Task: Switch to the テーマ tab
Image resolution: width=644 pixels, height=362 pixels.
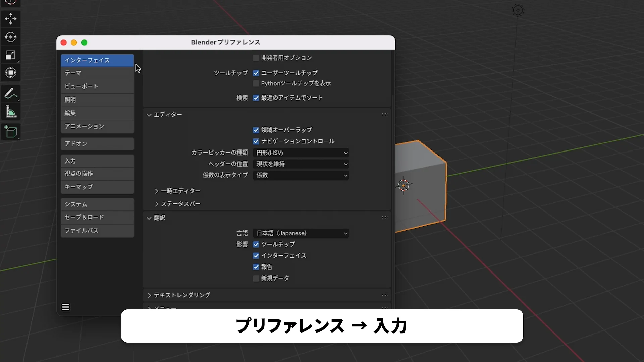Action: pyautogui.click(x=97, y=73)
